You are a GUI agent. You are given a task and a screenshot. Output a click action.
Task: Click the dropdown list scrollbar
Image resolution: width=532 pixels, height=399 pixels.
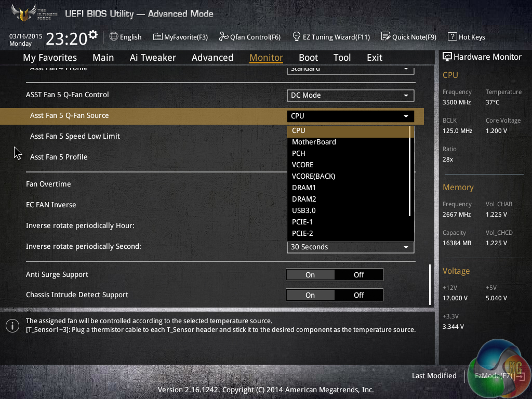point(410,171)
